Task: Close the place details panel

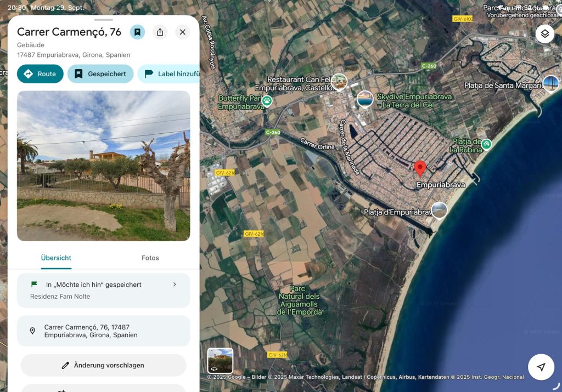Action: [183, 32]
